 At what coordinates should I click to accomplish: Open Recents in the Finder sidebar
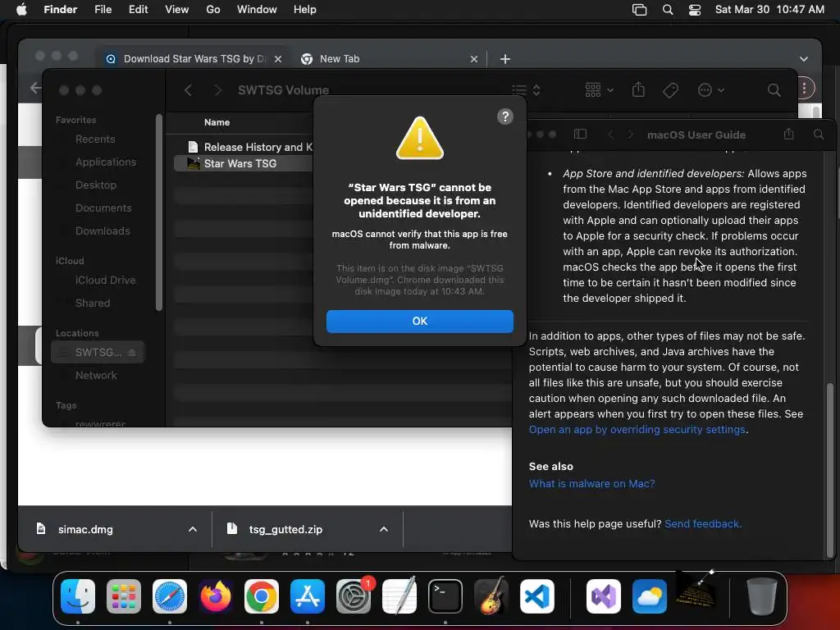(x=95, y=139)
